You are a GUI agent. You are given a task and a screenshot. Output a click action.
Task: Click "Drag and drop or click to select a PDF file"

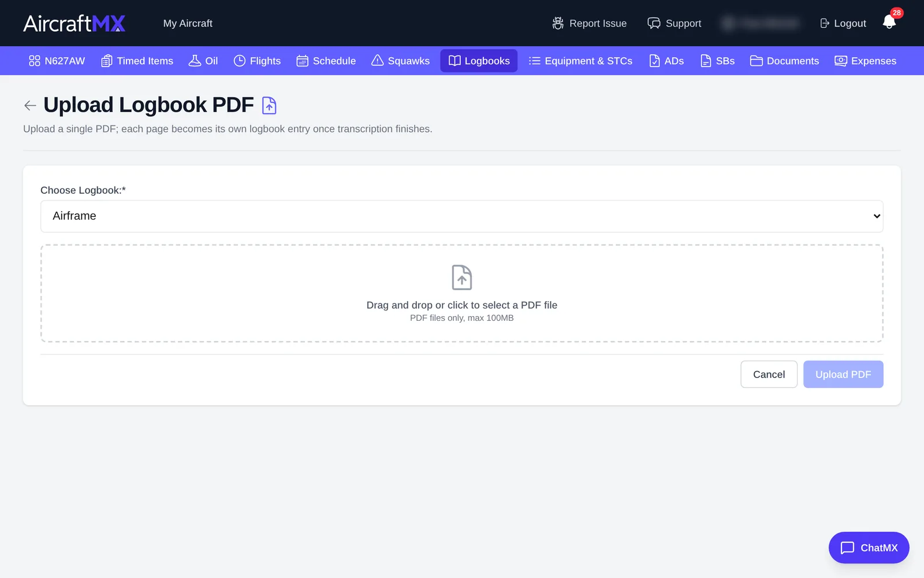coord(462,305)
